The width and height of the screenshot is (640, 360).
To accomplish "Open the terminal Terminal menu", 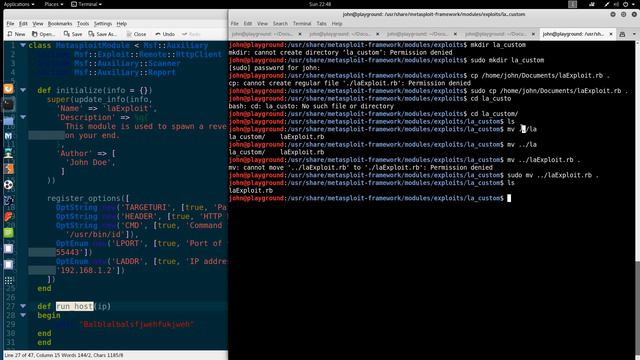I will point(302,24).
